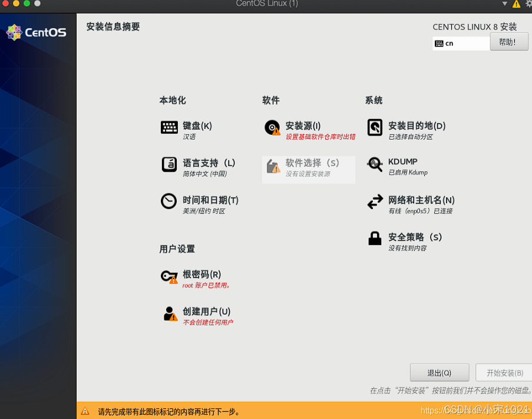This screenshot has width=532, height=419.
Task: Open the title bar dropdown arrow
Action: pyautogui.click(x=504, y=4)
